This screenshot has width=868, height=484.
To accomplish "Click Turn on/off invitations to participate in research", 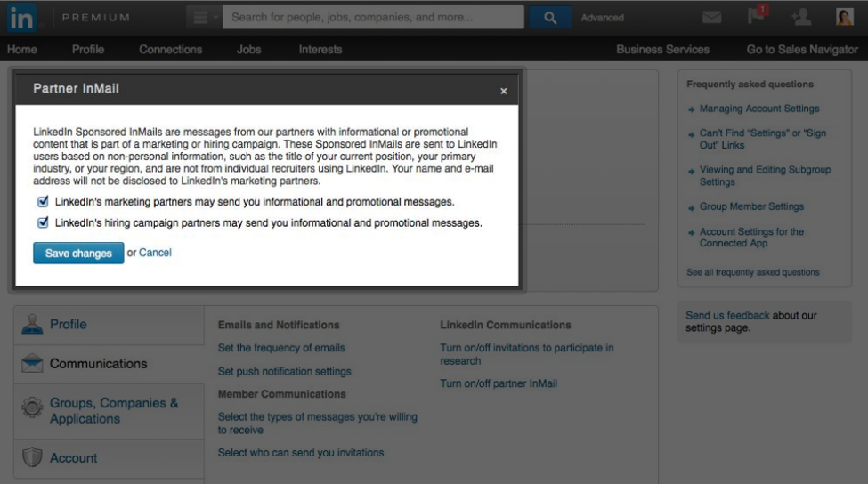I will tap(526, 354).
